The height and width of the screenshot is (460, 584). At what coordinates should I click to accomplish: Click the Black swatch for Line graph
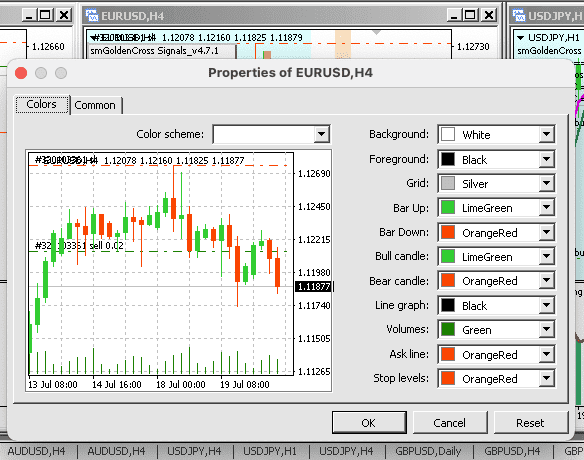pyautogui.click(x=448, y=305)
